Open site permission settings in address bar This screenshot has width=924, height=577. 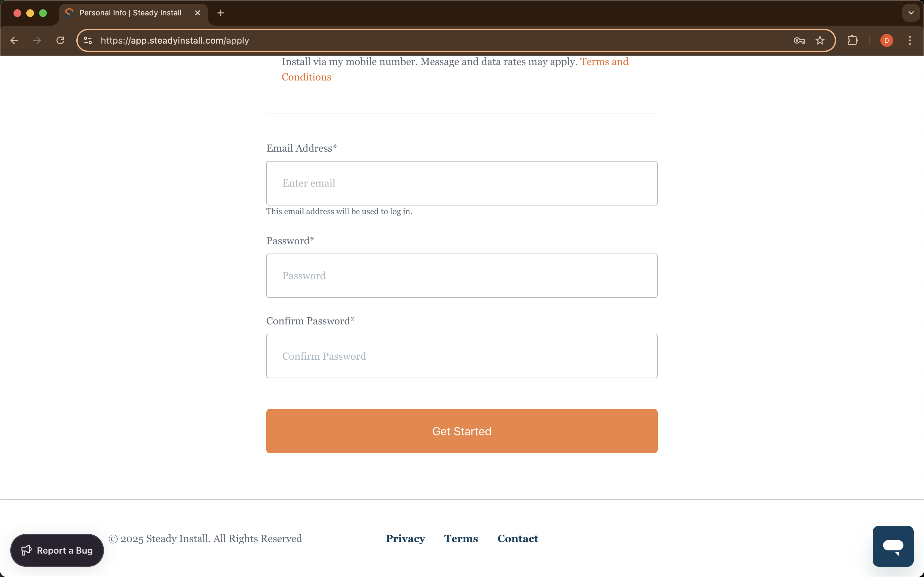click(x=88, y=40)
